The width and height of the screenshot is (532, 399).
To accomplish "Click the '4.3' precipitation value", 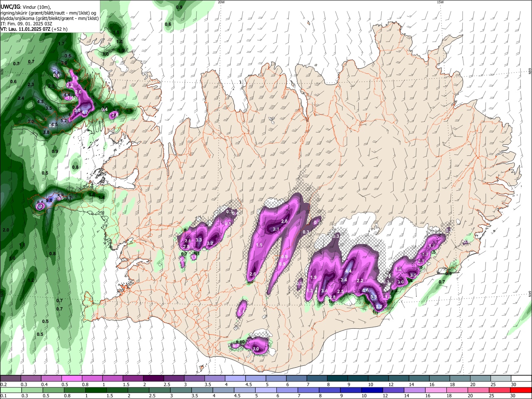I will 40,101.
